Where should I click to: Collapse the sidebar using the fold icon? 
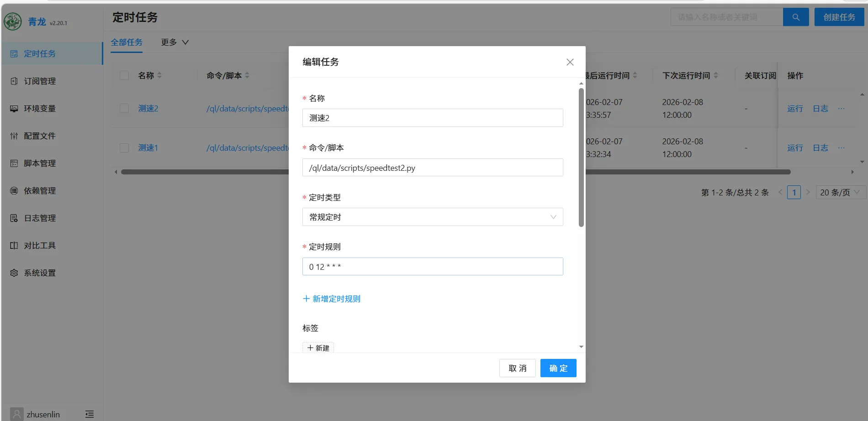pos(90,414)
